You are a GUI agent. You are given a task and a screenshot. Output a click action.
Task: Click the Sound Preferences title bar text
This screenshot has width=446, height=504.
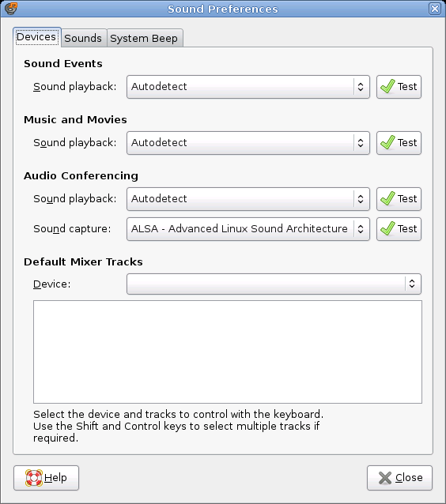(x=223, y=9)
